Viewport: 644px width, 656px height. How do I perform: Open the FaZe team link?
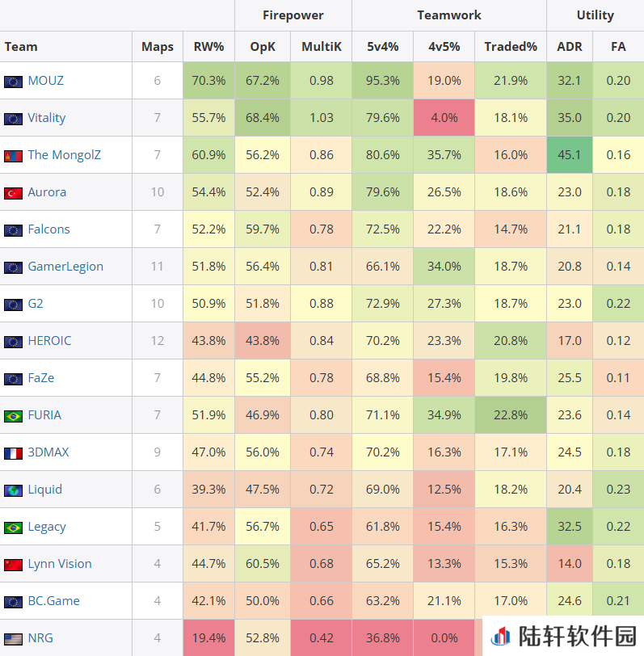click(40, 378)
